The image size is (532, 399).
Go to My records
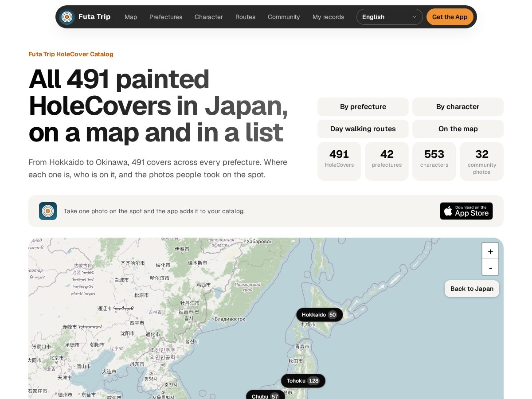tap(328, 17)
